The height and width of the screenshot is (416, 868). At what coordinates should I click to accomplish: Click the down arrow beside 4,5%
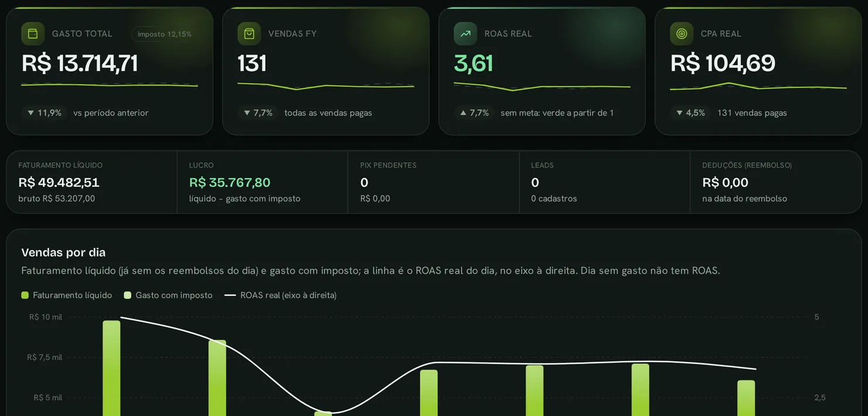(x=679, y=112)
